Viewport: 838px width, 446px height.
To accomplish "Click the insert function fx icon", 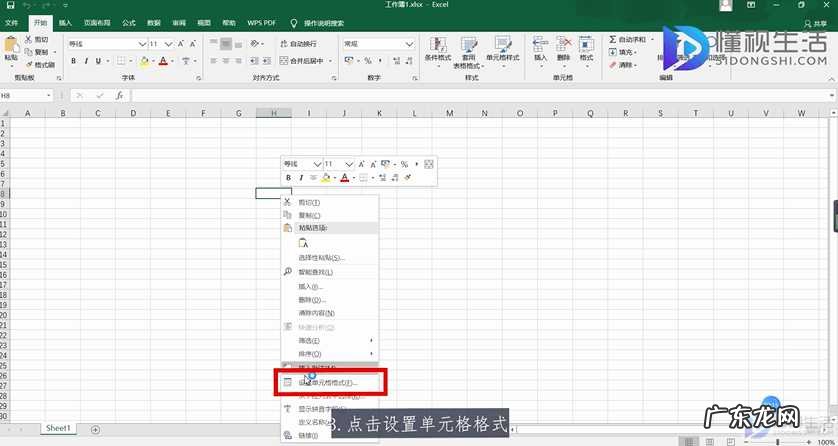I will coord(119,96).
